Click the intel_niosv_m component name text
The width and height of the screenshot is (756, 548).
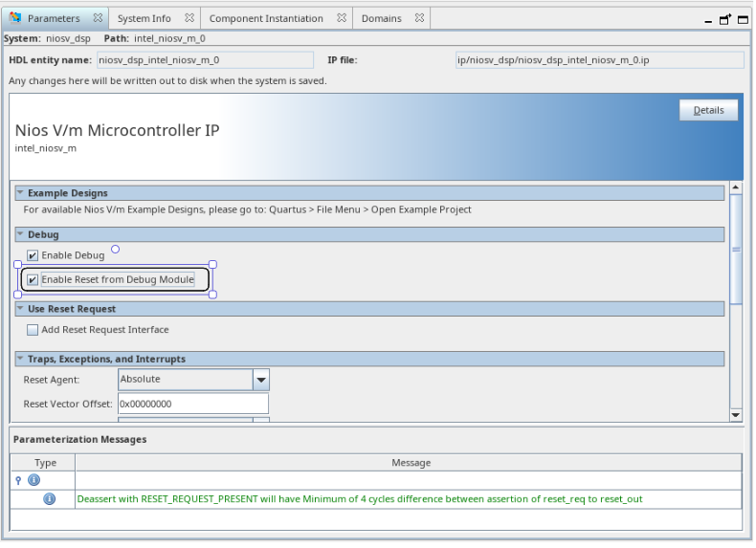click(46, 148)
